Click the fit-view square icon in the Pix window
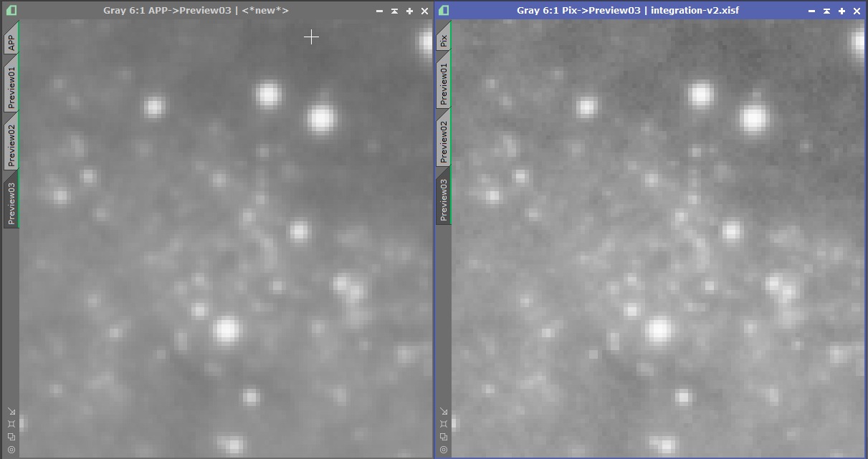 coord(444,424)
